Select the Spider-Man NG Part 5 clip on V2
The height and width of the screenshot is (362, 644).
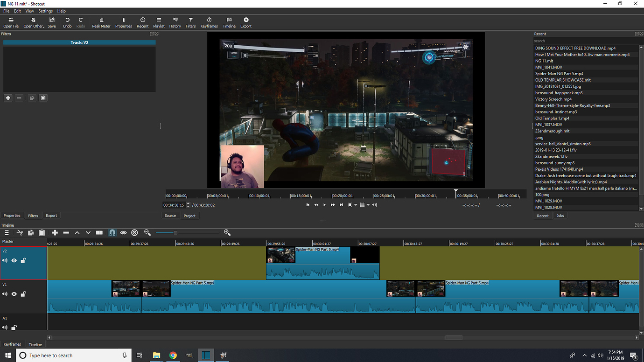coord(322,263)
